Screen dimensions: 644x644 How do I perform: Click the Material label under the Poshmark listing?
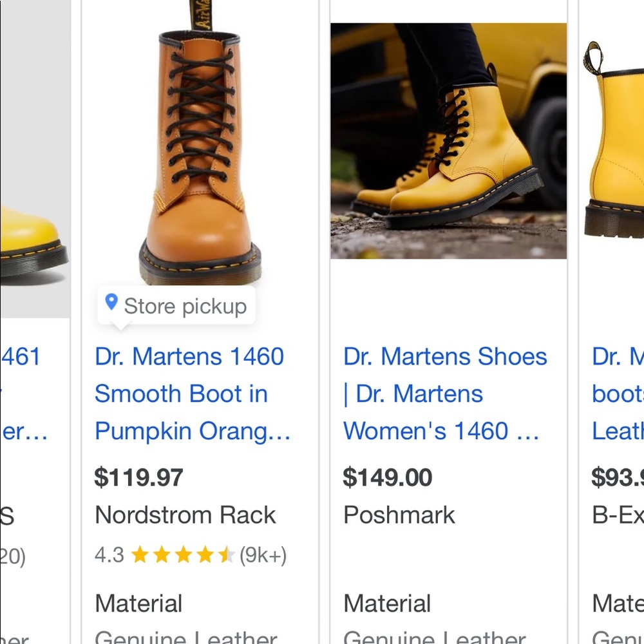click(387, 603)
